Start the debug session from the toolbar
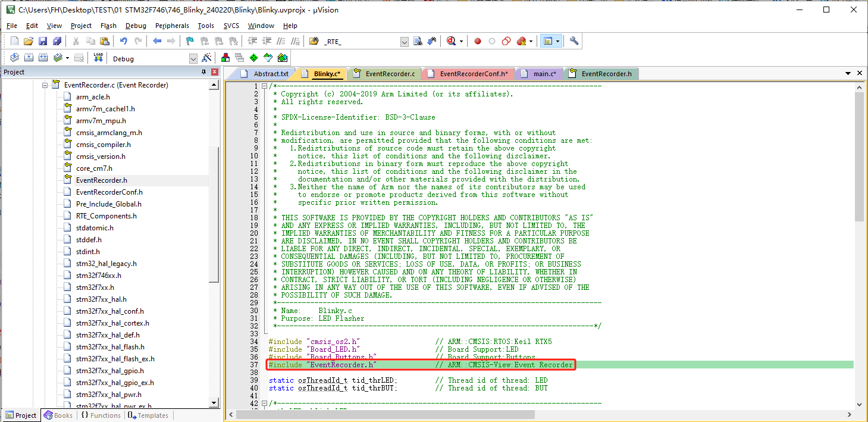Screen dimensions: 868x422 click(452, 41)
